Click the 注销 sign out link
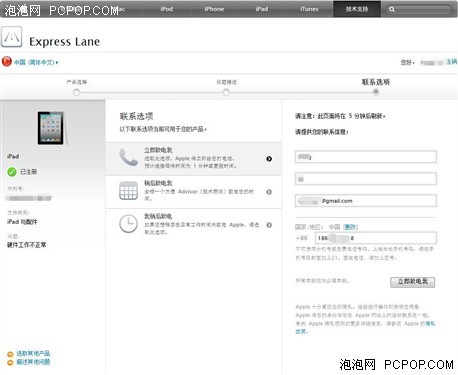 point(451,62)
